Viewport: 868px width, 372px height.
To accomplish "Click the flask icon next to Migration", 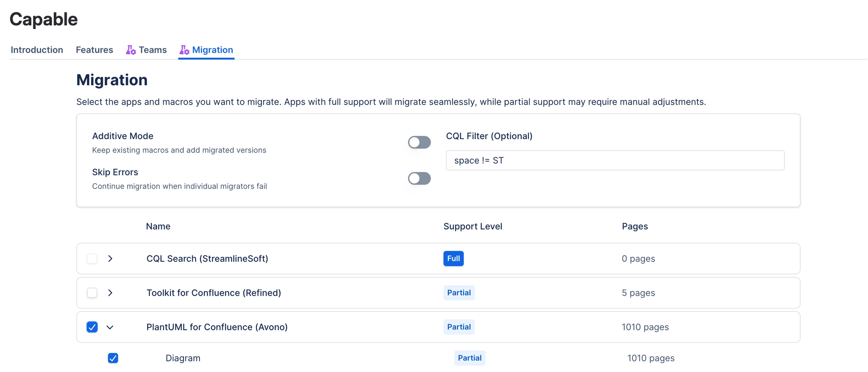I will 185,50.
